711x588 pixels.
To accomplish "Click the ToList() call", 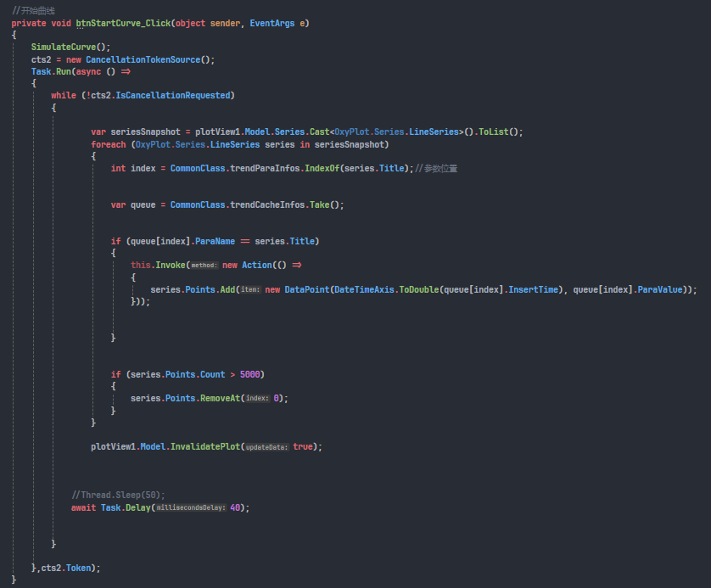I will pos(498,132).
